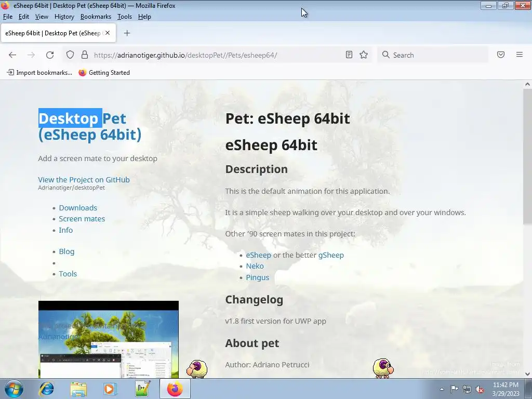Click the right sheep pet on taskbar

tap(383, 368)
